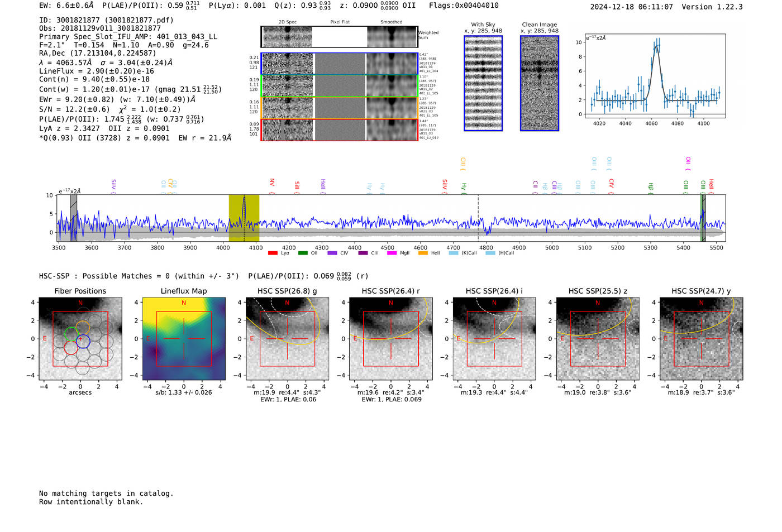Open the HSC SSP(26.4) r image
The height and width of the screenshot is (532, 782).
391,339
